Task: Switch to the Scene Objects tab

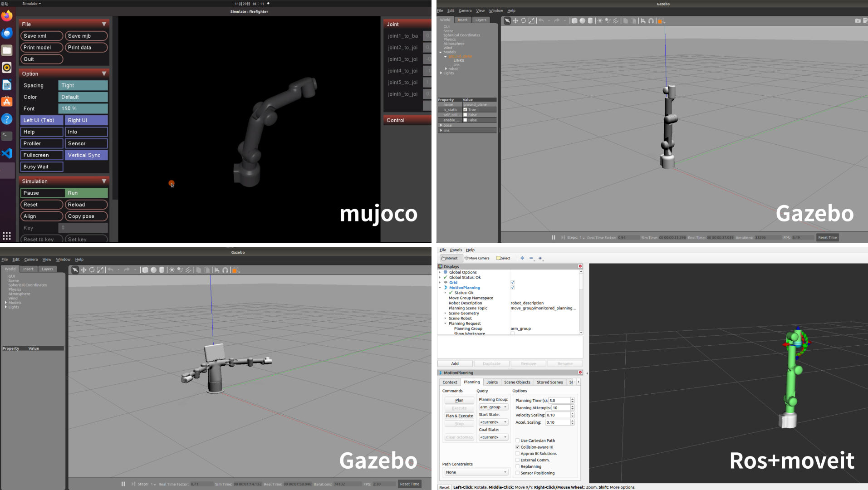Action: click(x=517, y=382)
